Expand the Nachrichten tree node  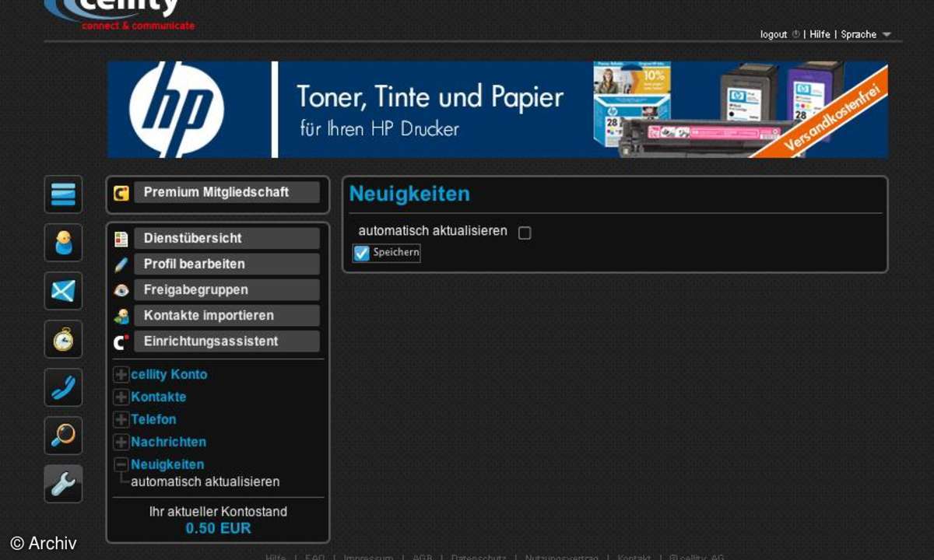point(121,443)
